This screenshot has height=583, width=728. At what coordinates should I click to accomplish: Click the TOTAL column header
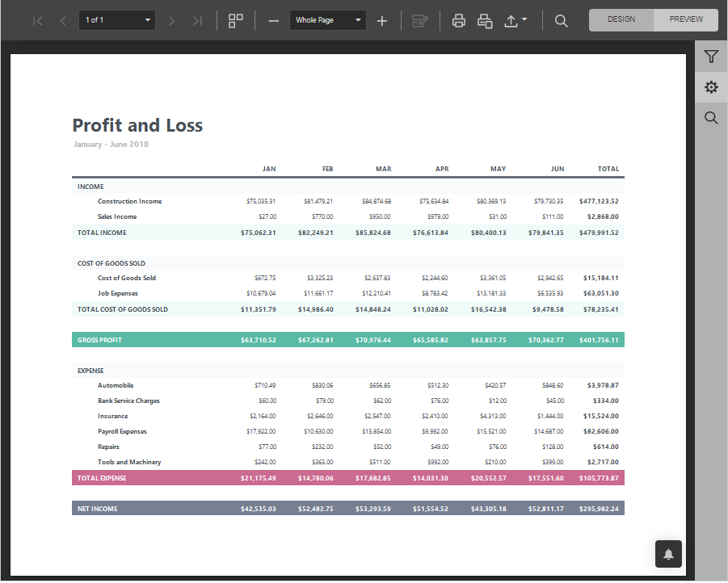608,169
